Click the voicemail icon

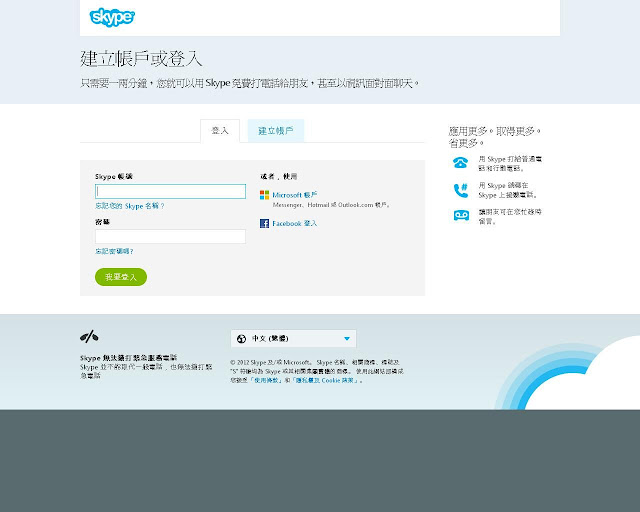(461, 215)
